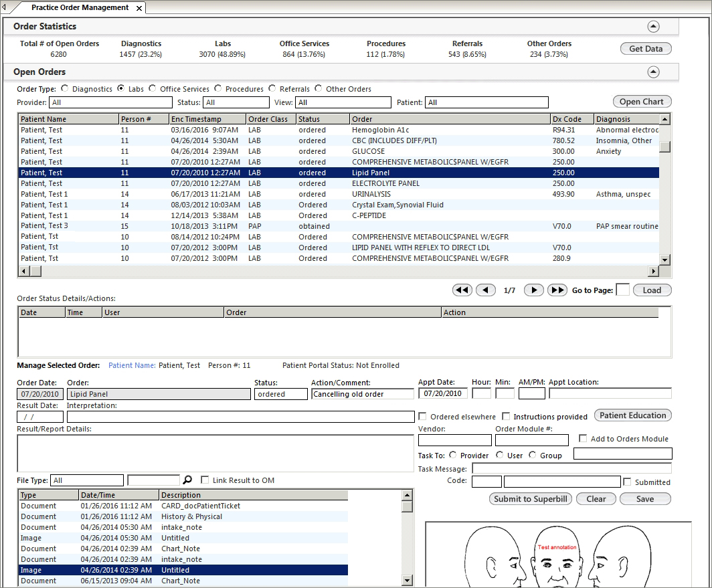712x588 pixels.
Task: Open the Patient Education window
Action: click(x=632, y=415)
